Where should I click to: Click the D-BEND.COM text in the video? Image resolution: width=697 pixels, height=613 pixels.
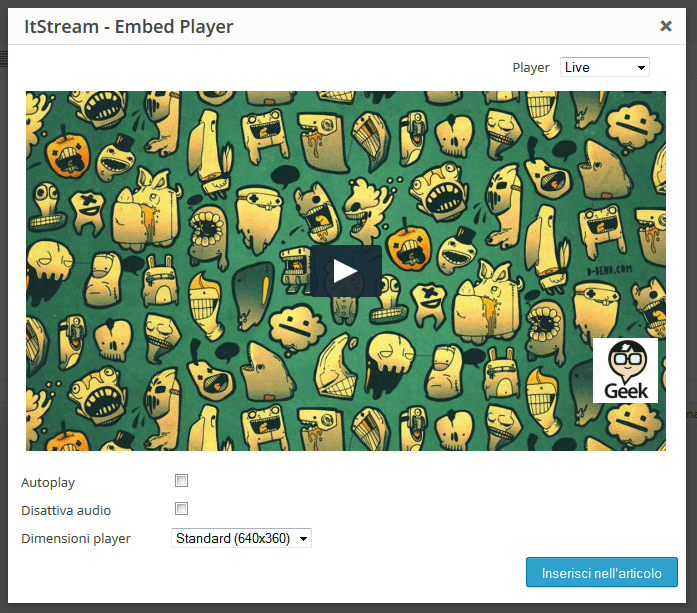pos(609,270)
